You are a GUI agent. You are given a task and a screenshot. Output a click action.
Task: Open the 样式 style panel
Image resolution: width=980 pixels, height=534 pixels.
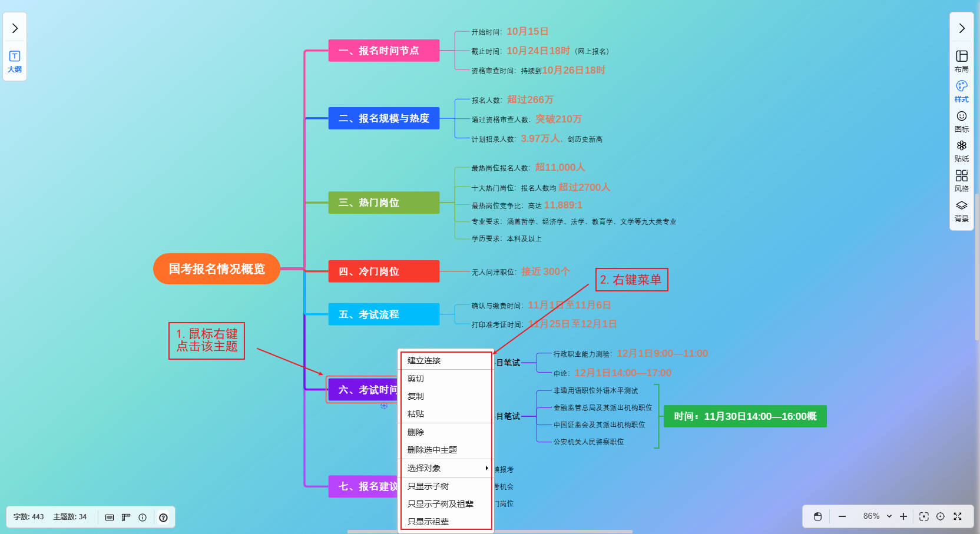pyautogui.click(x=961, y=91)
